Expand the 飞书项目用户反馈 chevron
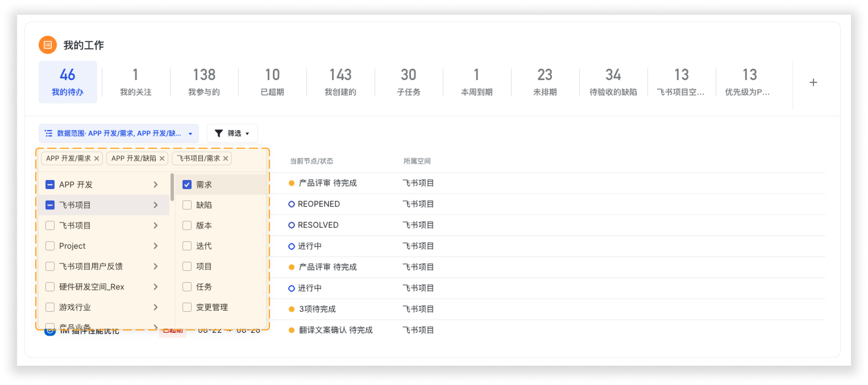This screenshot has width=868, height=385. click(x=156, y=267)
